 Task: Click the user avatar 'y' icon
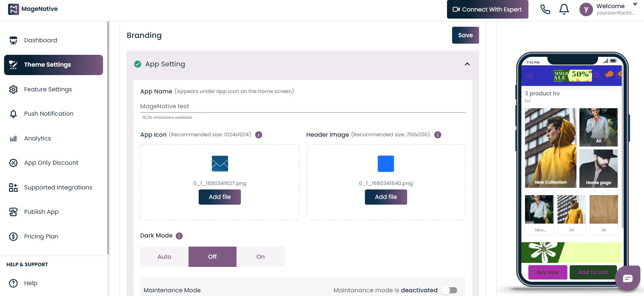tap(586, 9)
